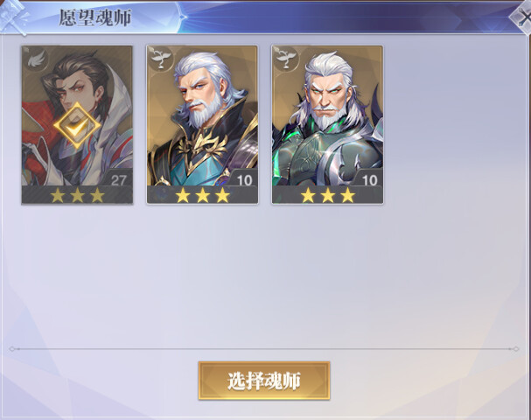Viewport: 531px width, 420px height.
Task: Click the level 10 badge on the green-armored elder card
Action: click(370, 180)
